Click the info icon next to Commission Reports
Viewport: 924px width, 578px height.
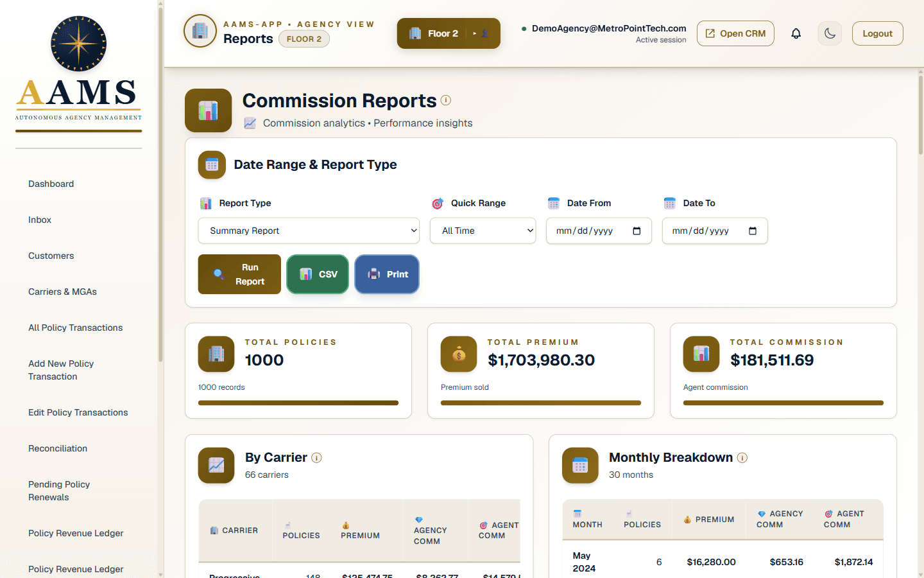click(x=446, y=100)
